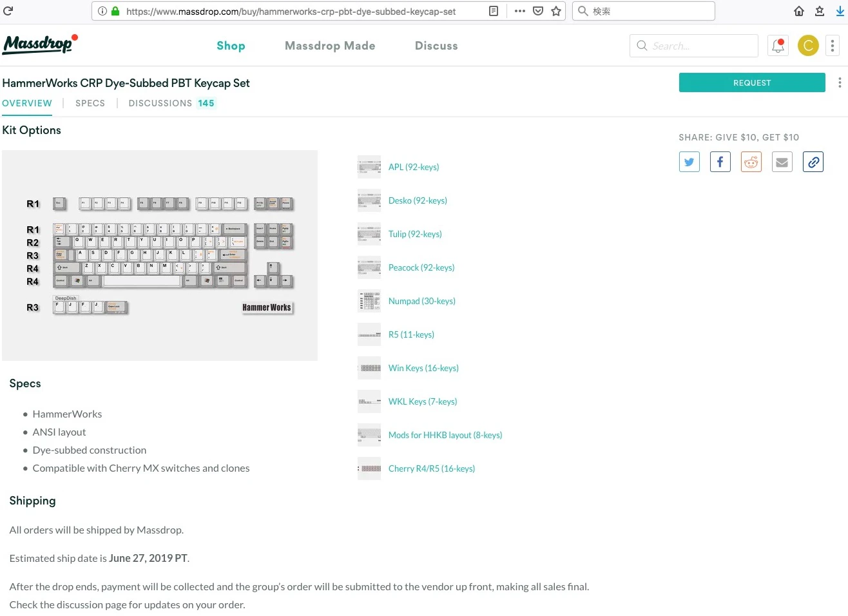Open the Massdrop Made navigation item
The image size is (848, 616).
tap(330, 46)
